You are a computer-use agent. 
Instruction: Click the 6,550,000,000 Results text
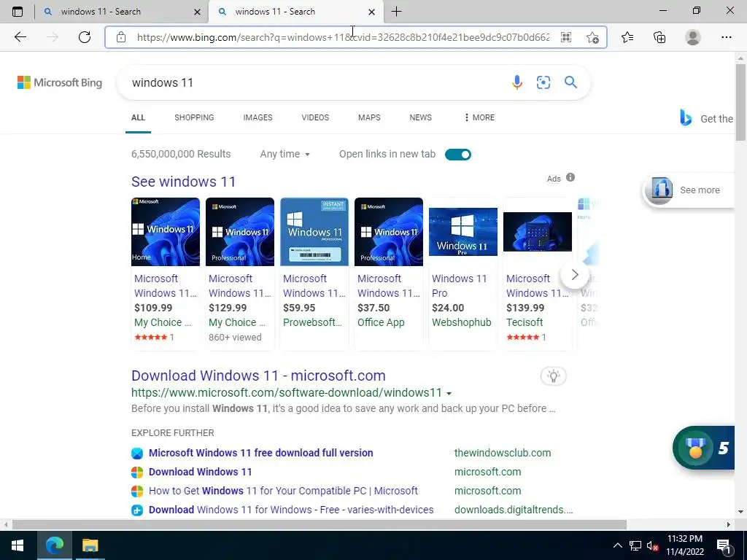click(181, 155)
